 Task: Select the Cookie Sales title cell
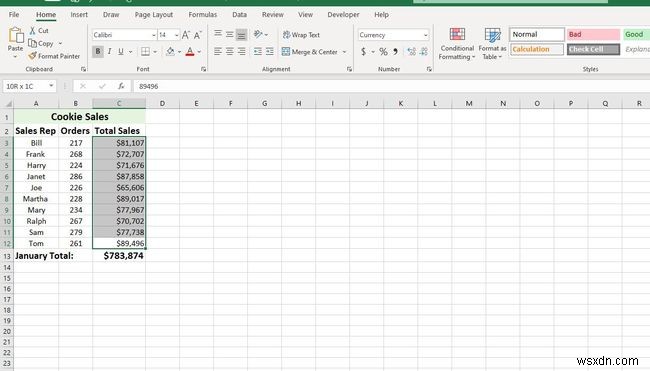tap(80, 116)
